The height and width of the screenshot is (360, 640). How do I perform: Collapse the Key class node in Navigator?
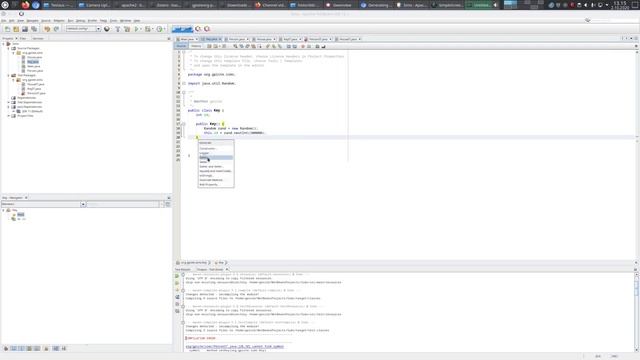4,210
